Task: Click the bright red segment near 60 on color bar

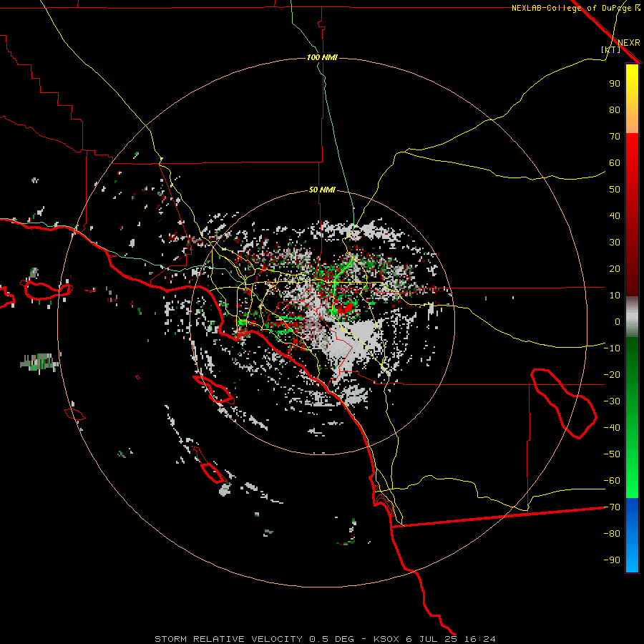Action: 632,160
